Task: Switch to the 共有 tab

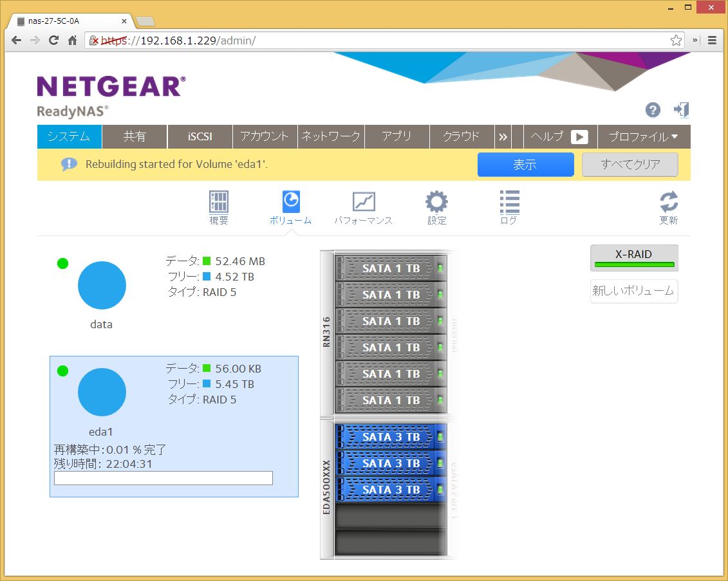Action: (135, 137)
